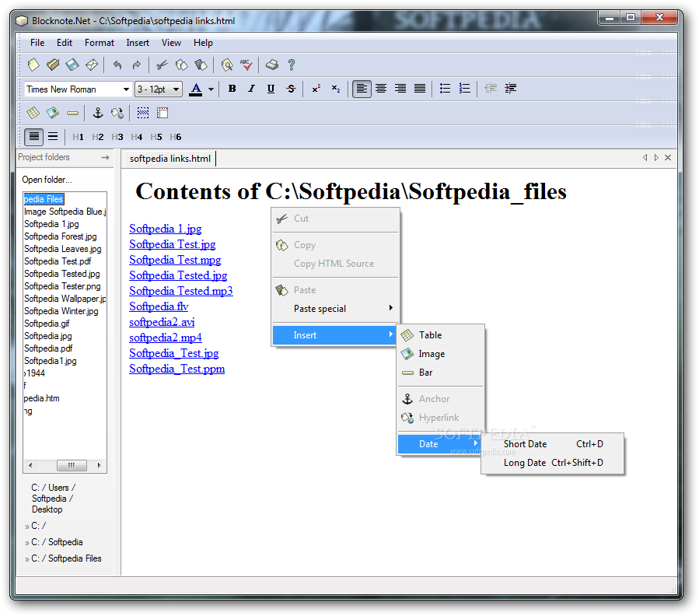Click Open folder... link
This screenshot has width=699, height=616.
point(47,180)
